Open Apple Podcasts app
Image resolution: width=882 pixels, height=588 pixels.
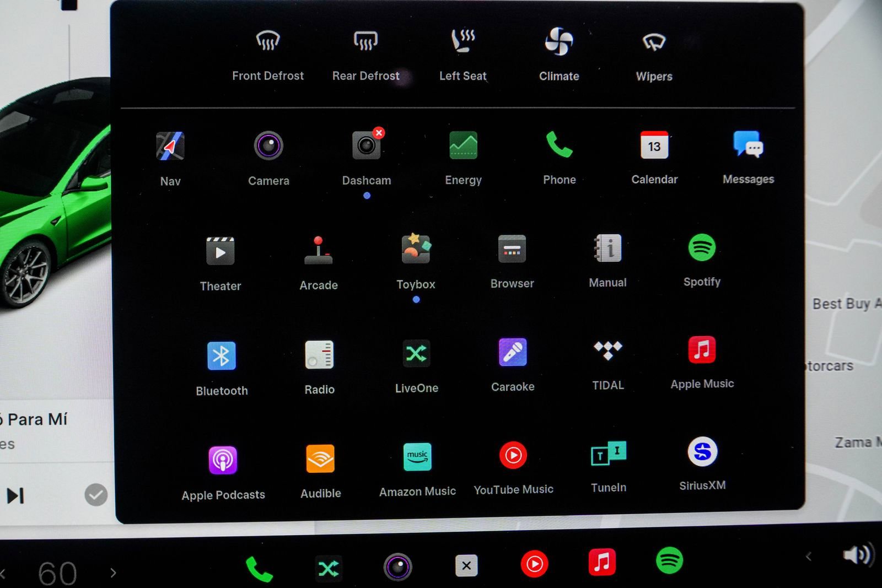[223, 473]
